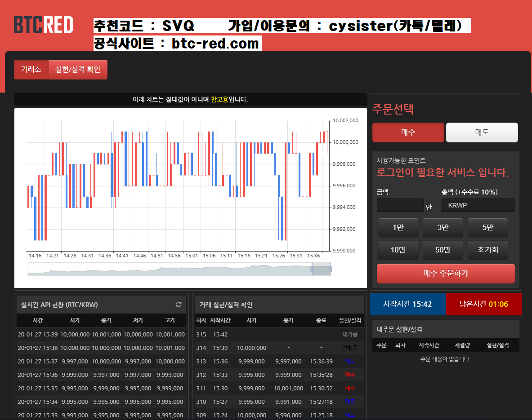Select the 매수 order type
The width and height of the screenshot is (532, 420).
click(x=408, y=133)
